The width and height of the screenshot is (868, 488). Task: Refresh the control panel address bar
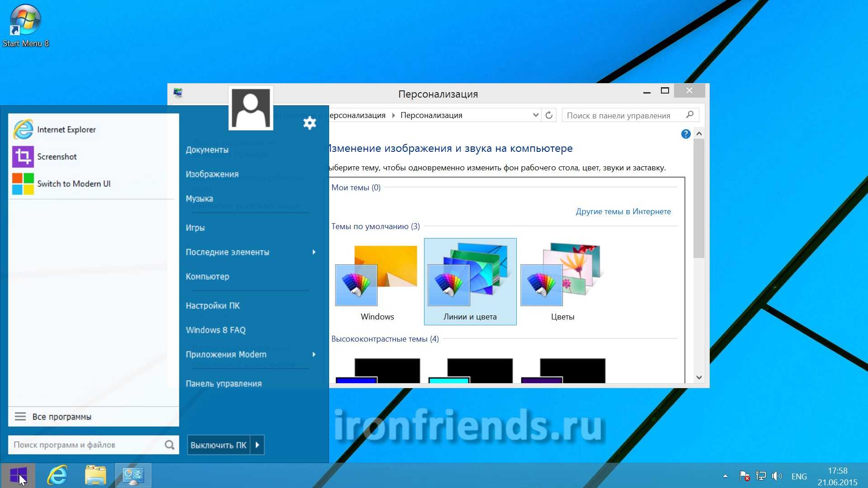[549, 115]
